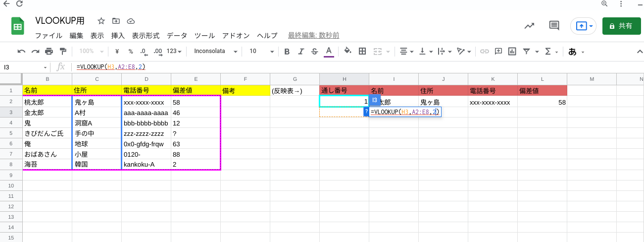The width and height of the screenshot is (644, 242).
Task: Open the text color picker
Action: (328, 51)
